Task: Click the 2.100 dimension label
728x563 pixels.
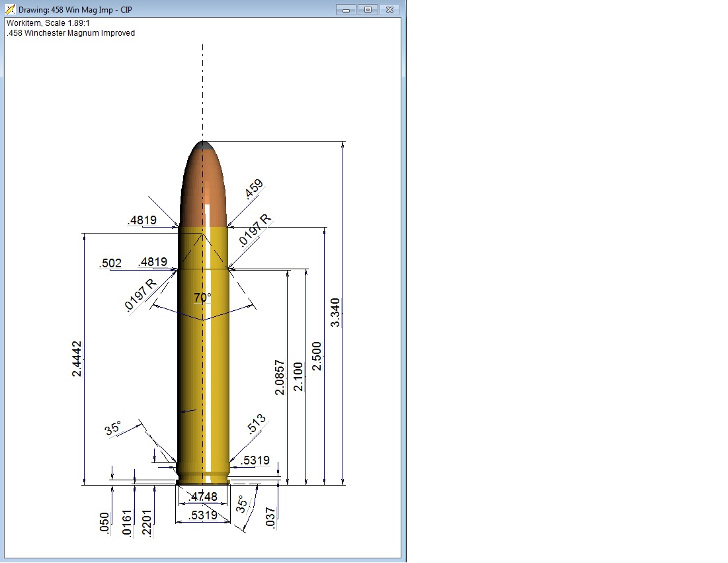Action: tap(298, 376)
